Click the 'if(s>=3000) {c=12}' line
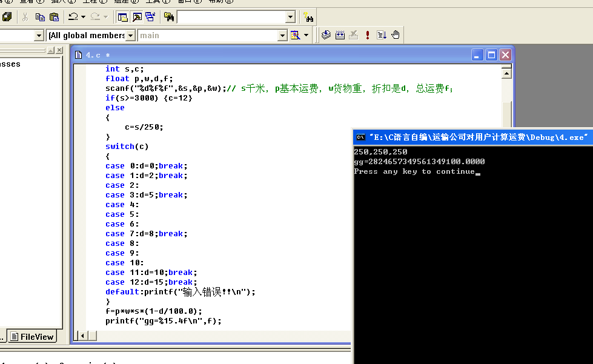 coord(149,98)
